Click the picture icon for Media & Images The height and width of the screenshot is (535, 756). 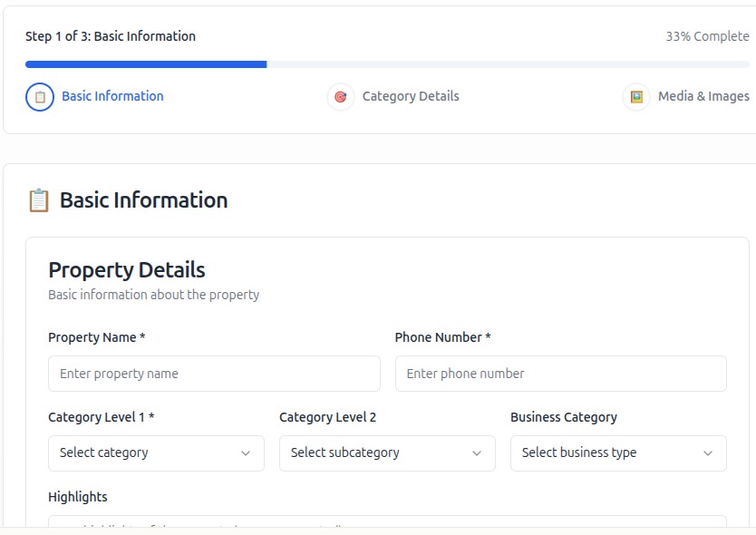tap(636, 97)
